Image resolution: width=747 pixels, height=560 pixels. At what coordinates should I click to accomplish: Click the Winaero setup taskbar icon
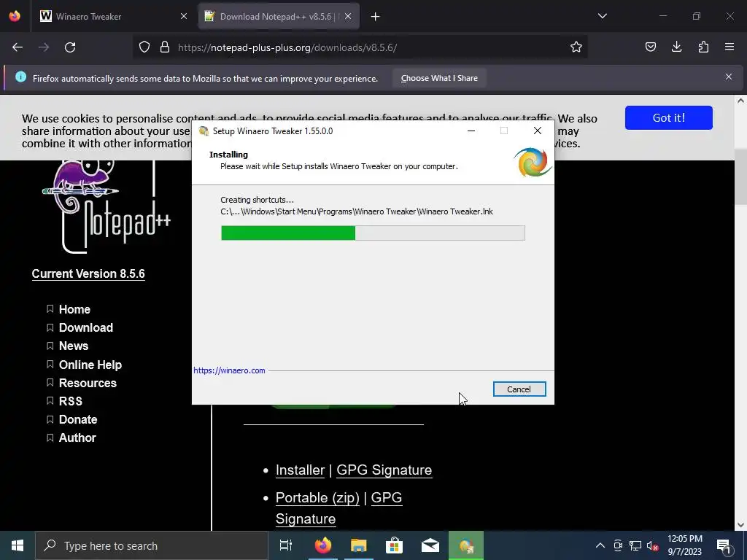pos(466,545)
